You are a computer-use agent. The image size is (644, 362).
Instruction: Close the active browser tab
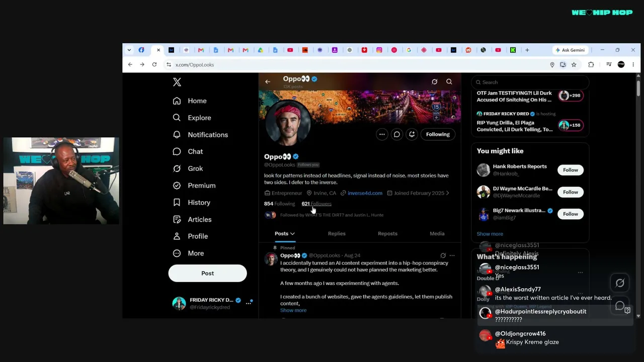(158, 50)
